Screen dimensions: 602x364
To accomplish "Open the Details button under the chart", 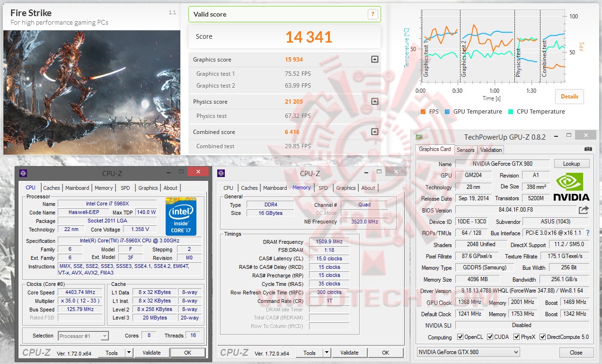I will tap(569, 97).
